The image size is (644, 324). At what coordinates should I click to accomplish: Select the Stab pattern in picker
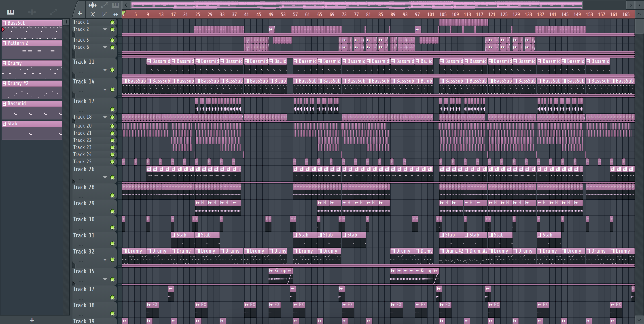click(32, 130)
